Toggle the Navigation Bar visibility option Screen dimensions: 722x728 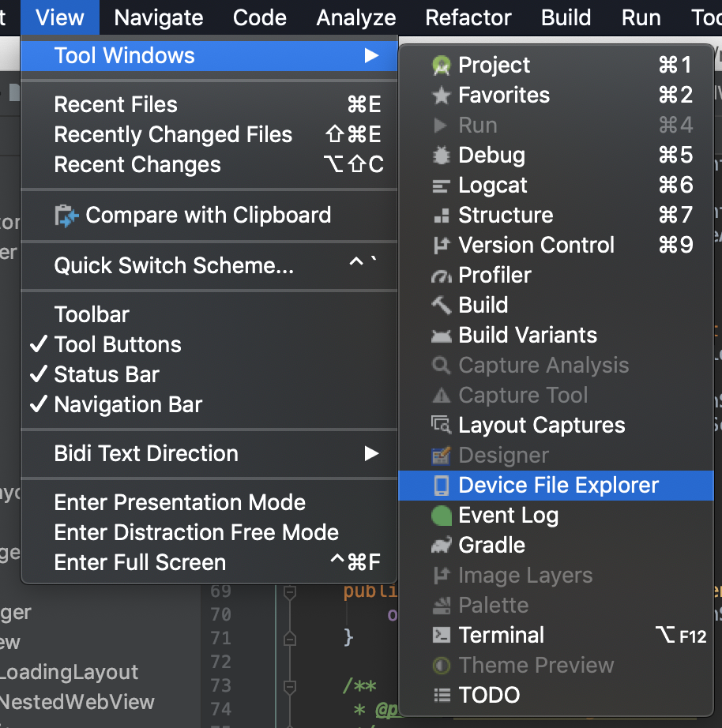(209, 404)
